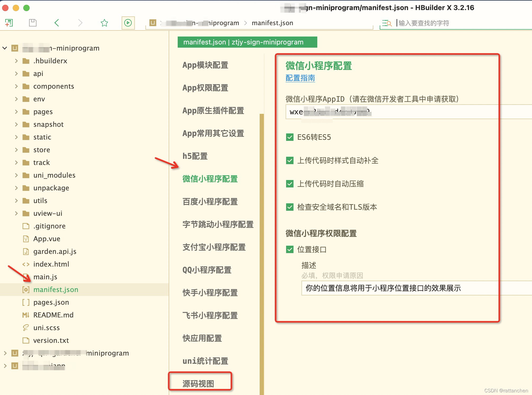
Task: Click the static folder icon
Action: tap(26, 137)
